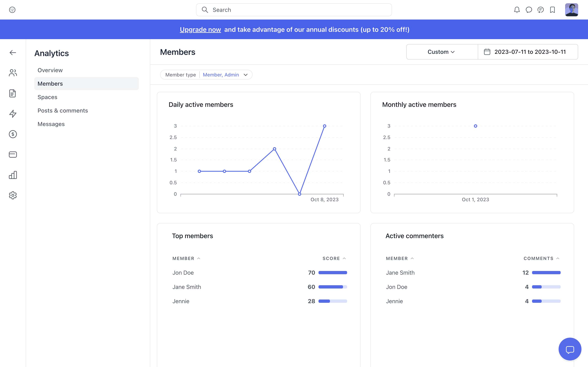Expand the Custom date range dropdown

441,52
